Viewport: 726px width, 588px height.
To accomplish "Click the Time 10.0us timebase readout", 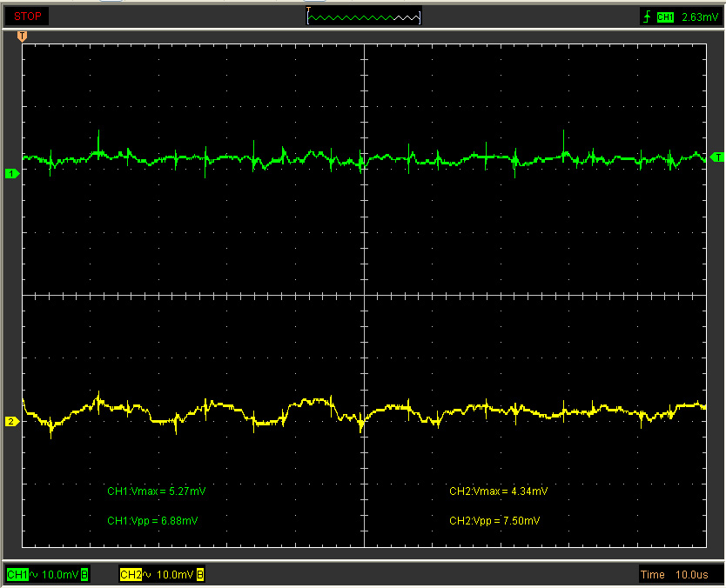I will click(x=674, y=575).
